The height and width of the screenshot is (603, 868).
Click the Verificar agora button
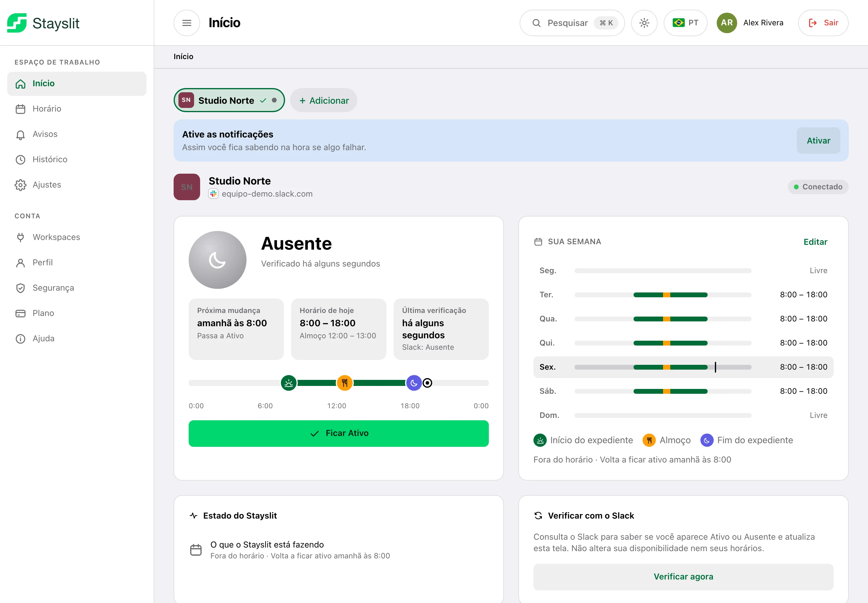(683, 576)
